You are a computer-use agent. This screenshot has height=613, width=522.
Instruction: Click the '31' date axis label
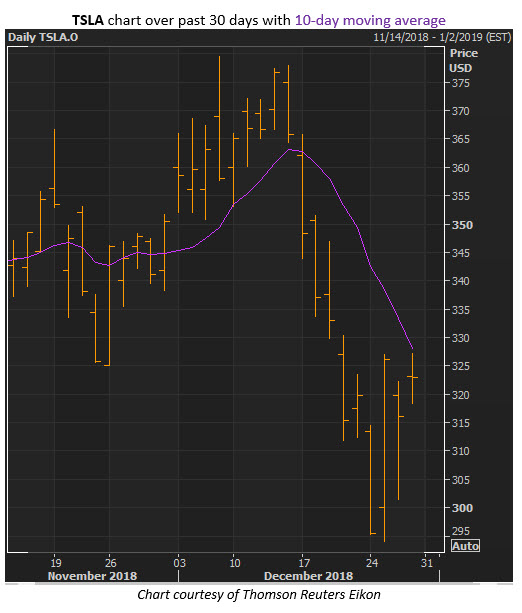click(427, 563)
